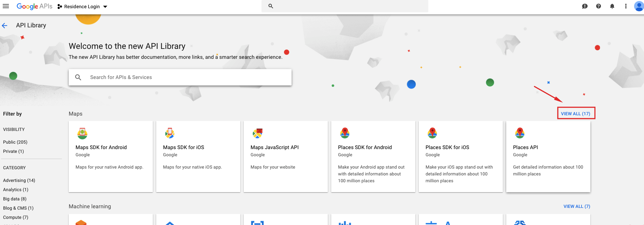
Task: Click 'Get detailed information about 100 million places' text
Action: 548,171
